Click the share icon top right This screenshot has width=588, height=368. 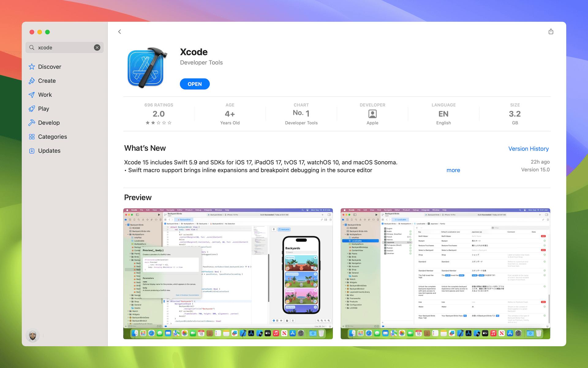pos(551,32)
